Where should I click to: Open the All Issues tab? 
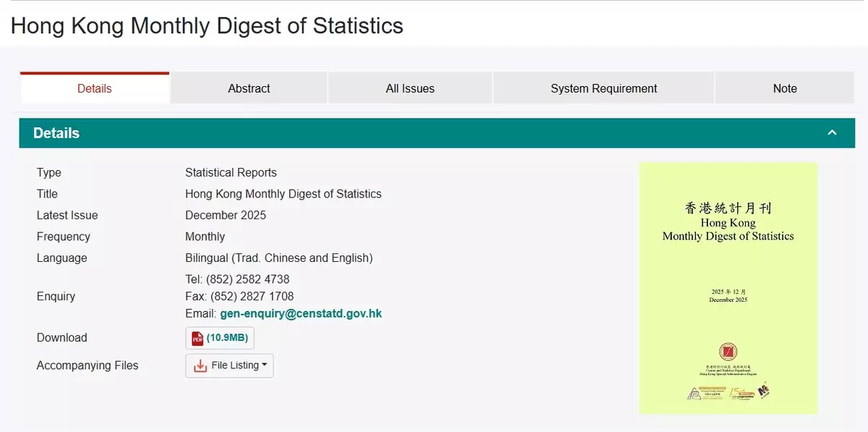pos(410,88)
